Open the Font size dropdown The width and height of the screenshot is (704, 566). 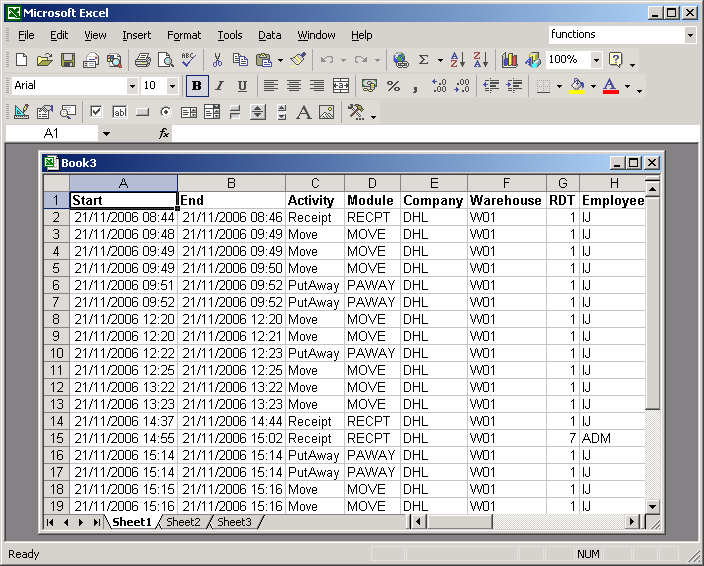[x=172, y=86]
